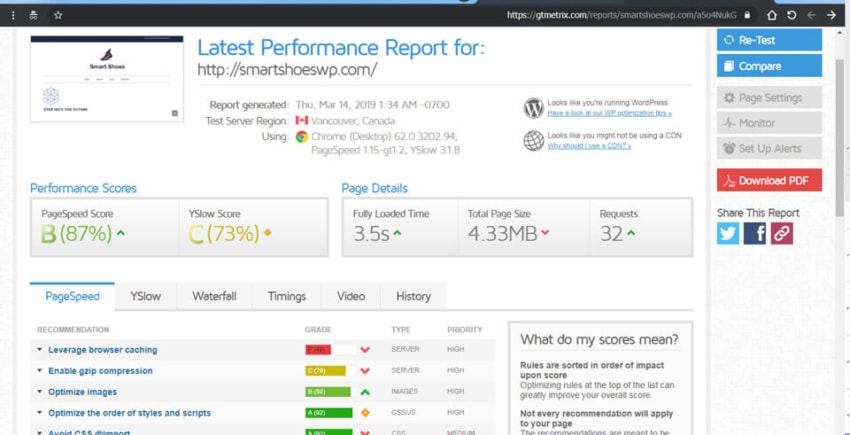The image size is (850, 435).
Task: Click the Priority column header
Action: 465,330
